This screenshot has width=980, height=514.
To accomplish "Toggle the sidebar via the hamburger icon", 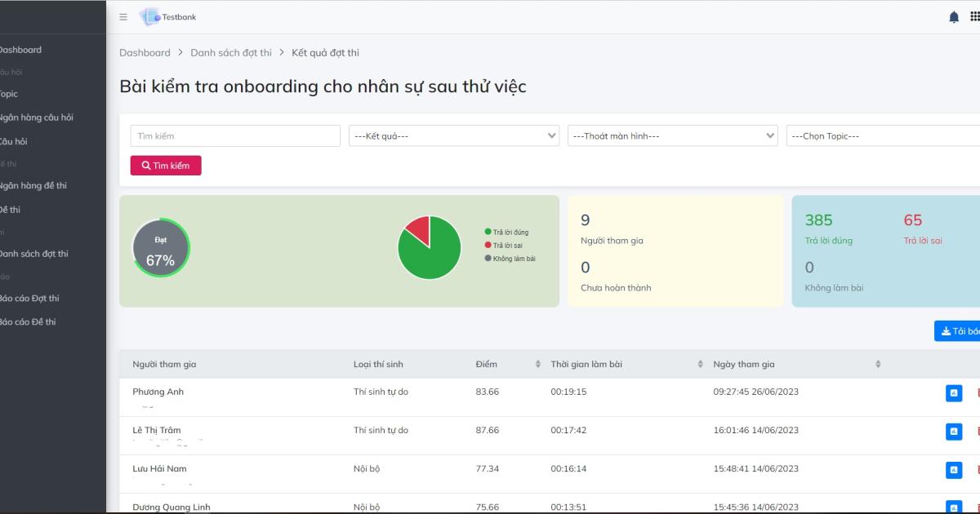I will [x=122, y=16].
